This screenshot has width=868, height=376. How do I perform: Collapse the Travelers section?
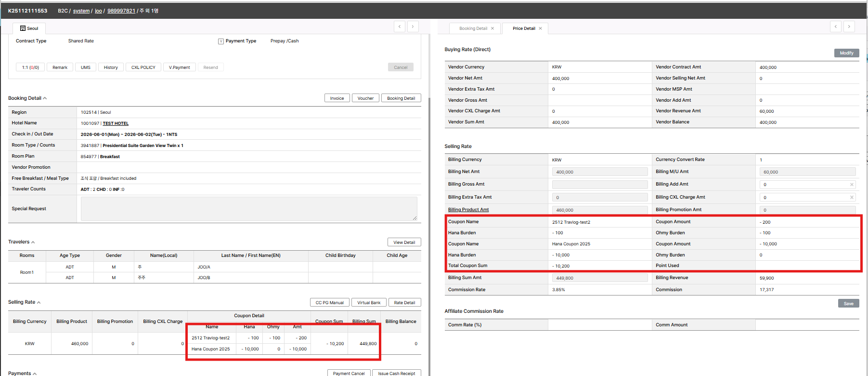pyautogui.click(x=33, y=242)
